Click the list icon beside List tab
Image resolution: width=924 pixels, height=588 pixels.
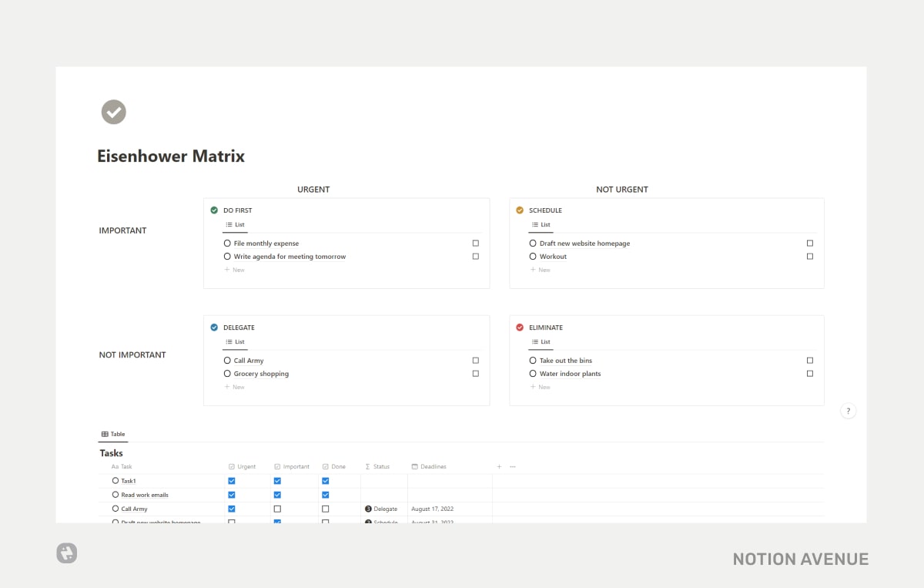click(229, 224)
